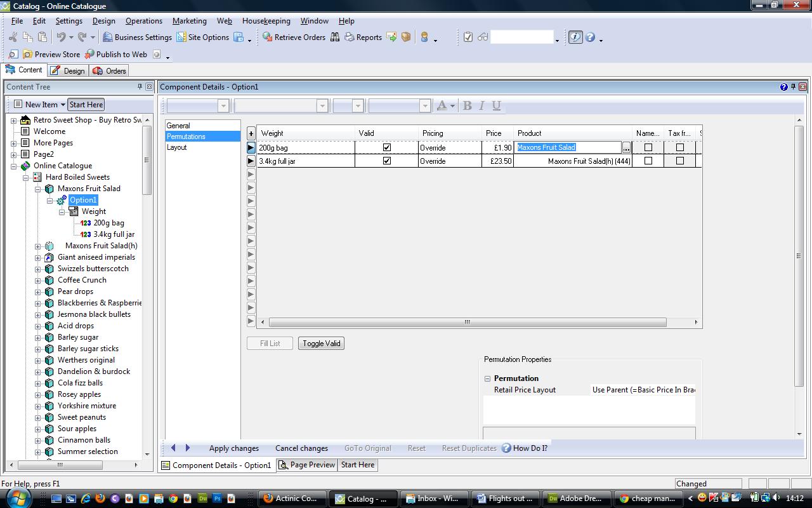Click the Toggle Valid button
This screenshot has width=812, height=508.
321,344
